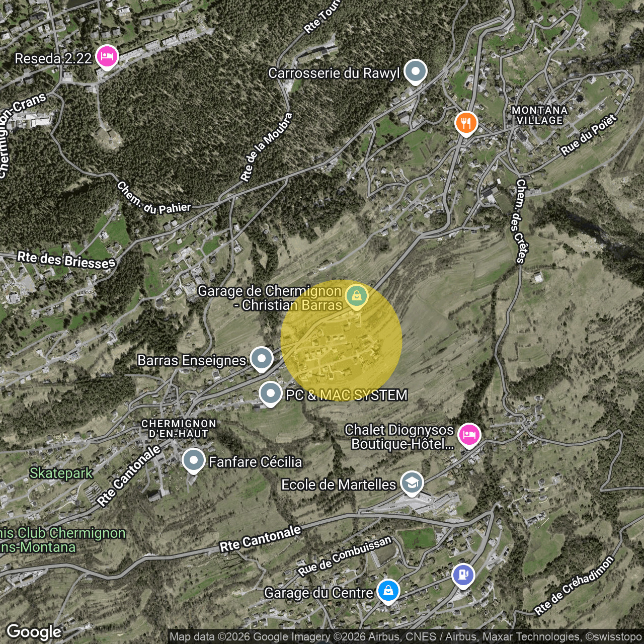Click the Barras Enseignes label
This screenshot has height=644, width=644.
(x=192, y=360)
